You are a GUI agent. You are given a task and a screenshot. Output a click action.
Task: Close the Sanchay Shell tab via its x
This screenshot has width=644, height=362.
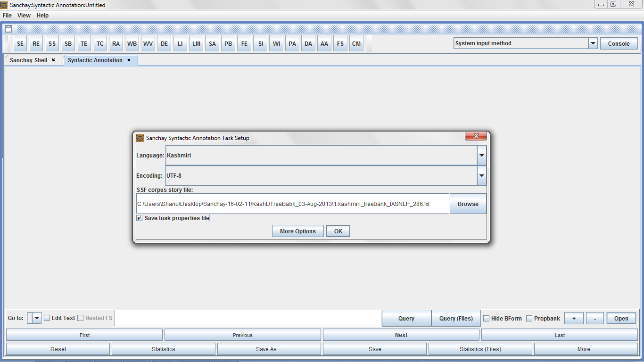click(53, 60)
